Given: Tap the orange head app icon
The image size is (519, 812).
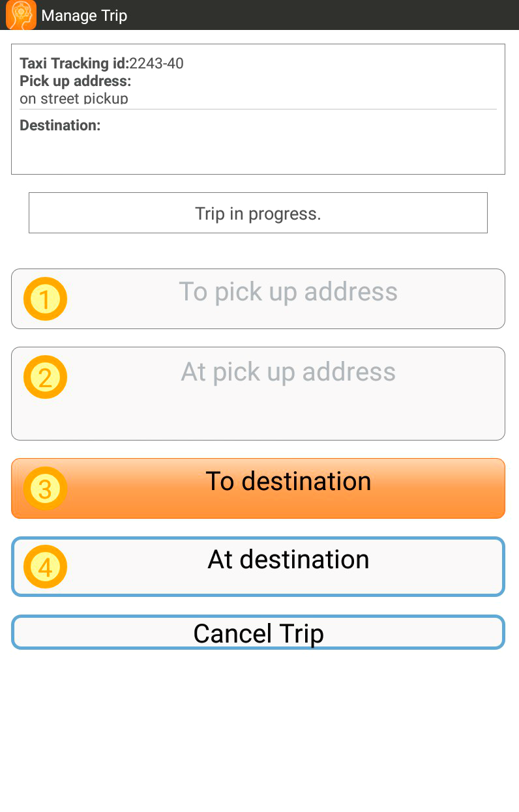Looking at the screenshot, I should pyautogui.click(x=21, y=14).
